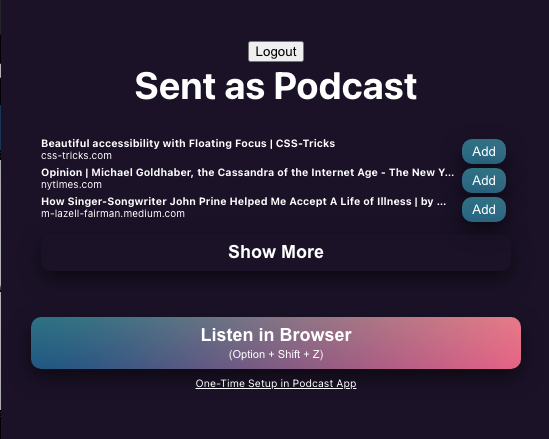
Task: Select the Singer-Songwriter John Prine article title
Action: pos(243,202)
